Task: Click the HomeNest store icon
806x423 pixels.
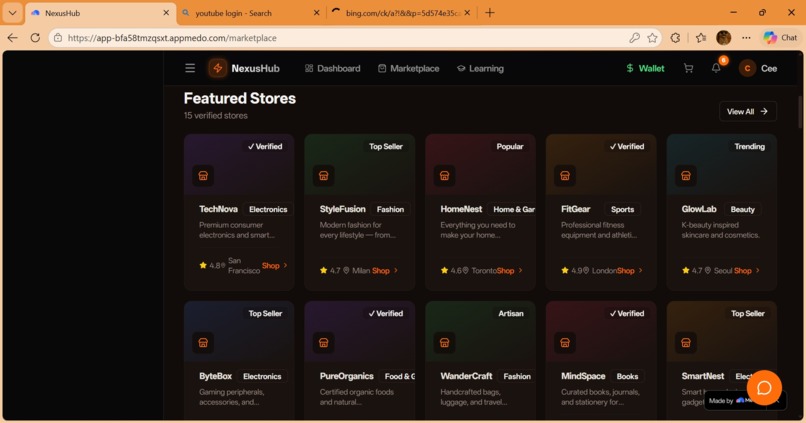Action: click(x=444, y=176)
